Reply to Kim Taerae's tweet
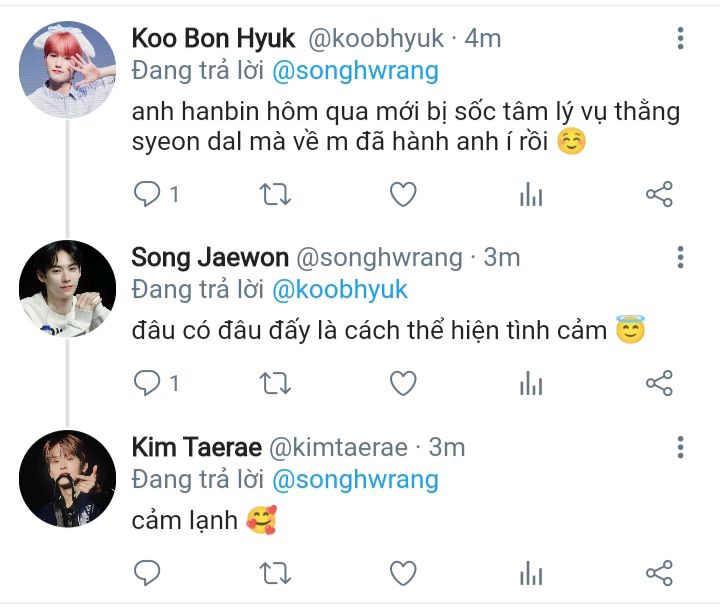720x608 pixels. point(147,573)
